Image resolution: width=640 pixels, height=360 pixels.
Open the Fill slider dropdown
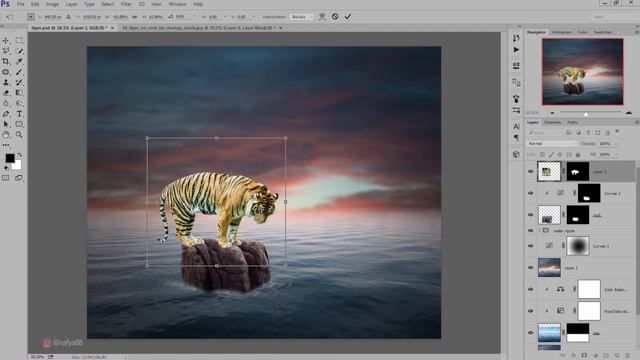pyautogui.click(x=617, y=155)
